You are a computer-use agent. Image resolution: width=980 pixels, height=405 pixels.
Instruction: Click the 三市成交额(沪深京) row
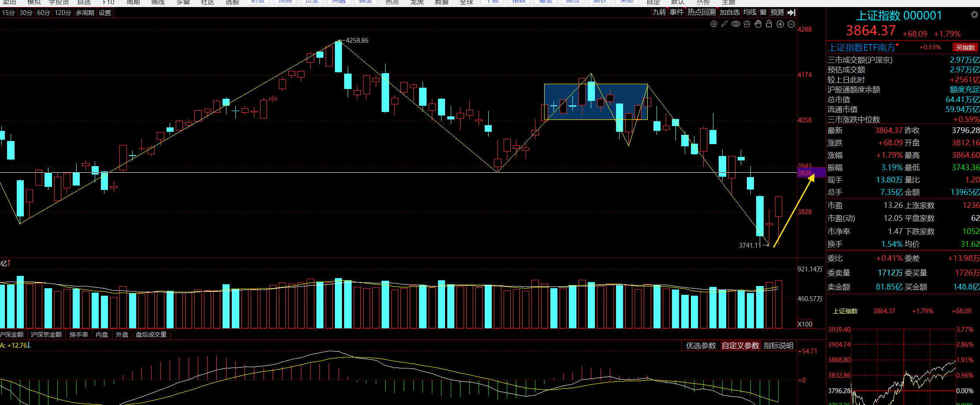click(903, 60)
